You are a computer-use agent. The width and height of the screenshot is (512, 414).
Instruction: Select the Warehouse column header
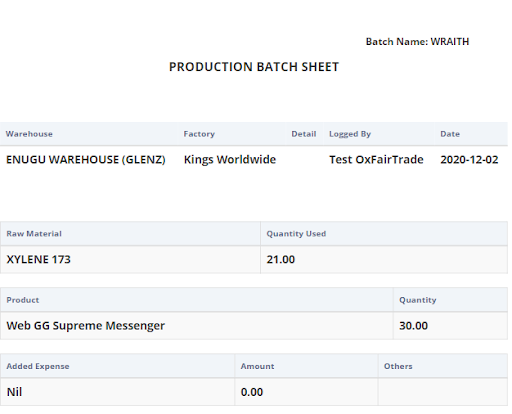coord(29,134)
